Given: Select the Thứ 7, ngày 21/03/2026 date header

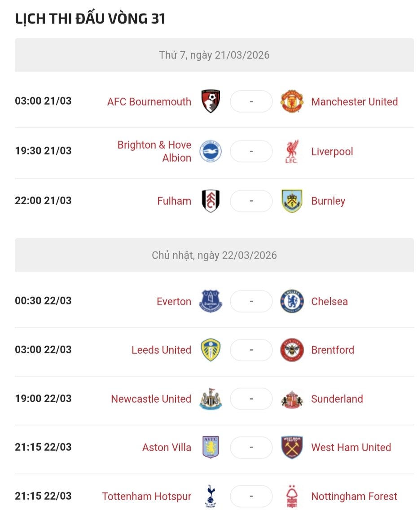Looking at the screenshot, I should [214, 55].
